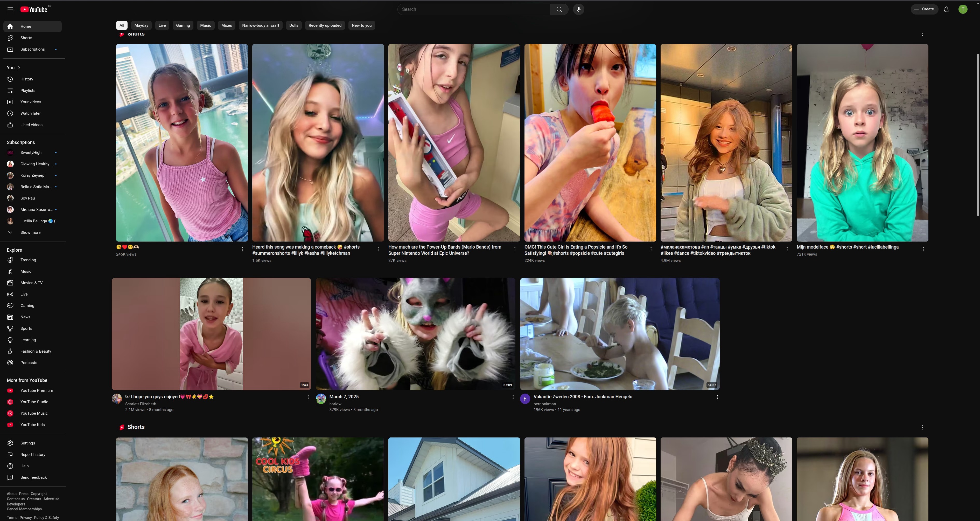
Task: Open the Soy Pau subscription channel
Action: (32, 198)
